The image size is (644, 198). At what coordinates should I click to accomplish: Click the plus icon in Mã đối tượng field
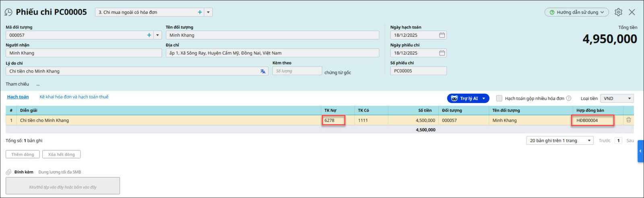click(x=149, y=35)
